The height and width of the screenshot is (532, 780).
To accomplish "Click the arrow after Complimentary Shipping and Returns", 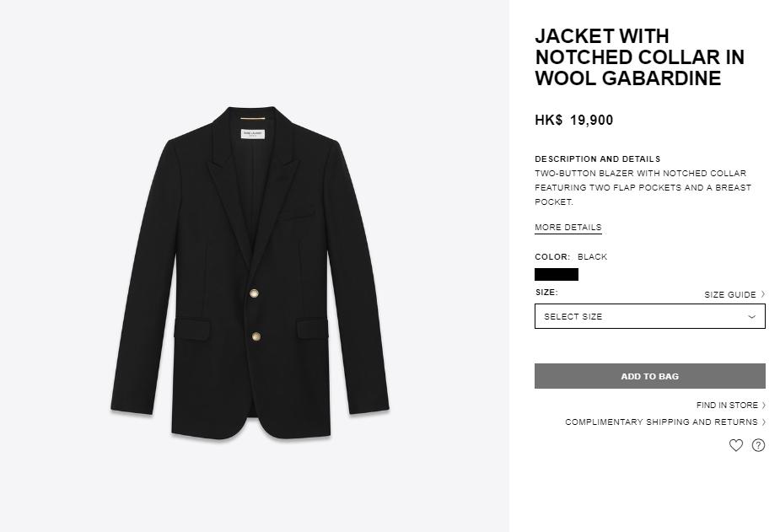I will pos(764,422).
